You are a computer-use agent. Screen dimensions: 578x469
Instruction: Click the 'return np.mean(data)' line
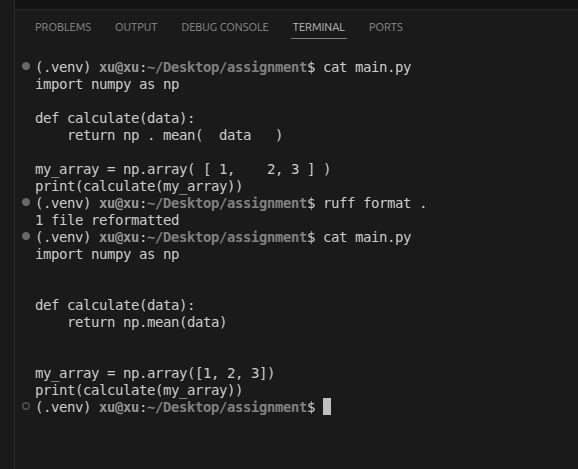coord(146,323)
